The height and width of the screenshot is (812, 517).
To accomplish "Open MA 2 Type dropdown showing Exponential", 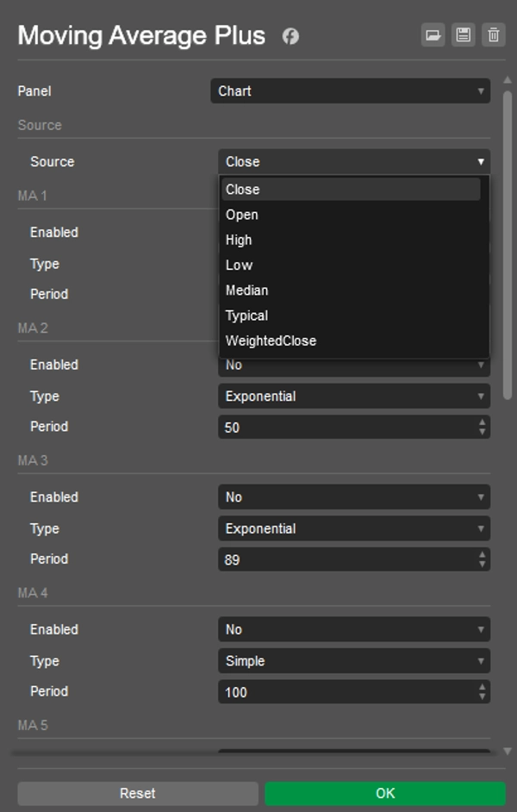I will (353, 397).
